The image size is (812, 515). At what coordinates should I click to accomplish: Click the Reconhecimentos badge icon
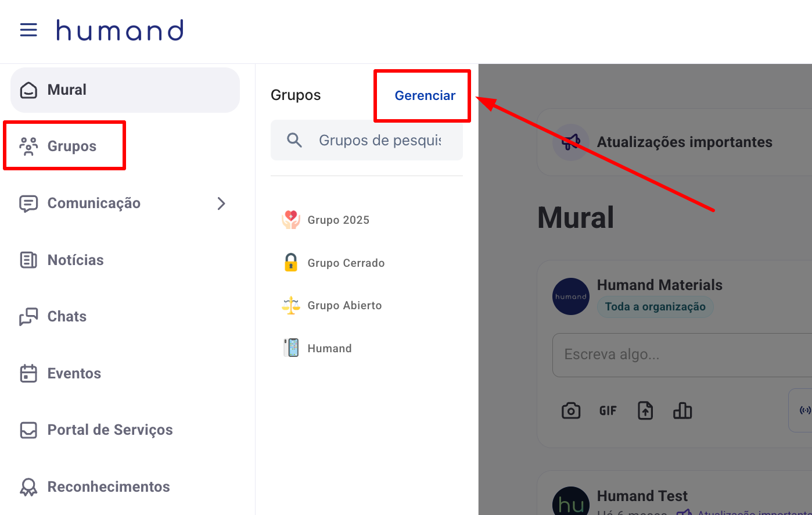28,487
